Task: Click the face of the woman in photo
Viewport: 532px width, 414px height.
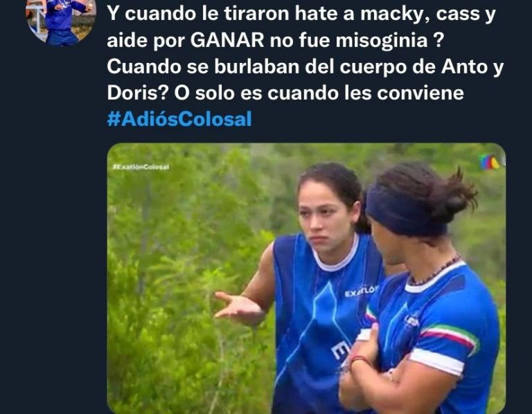Action: [325, 217]
